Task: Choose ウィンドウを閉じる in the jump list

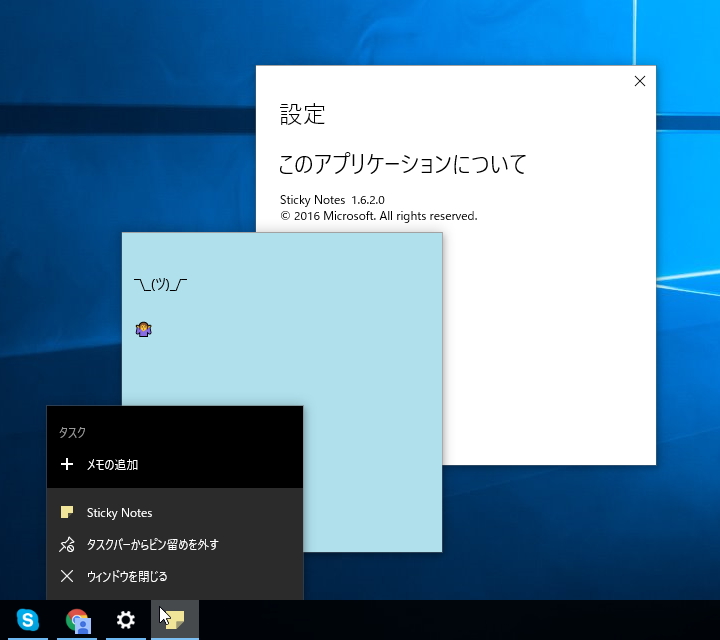Action: 175,576
